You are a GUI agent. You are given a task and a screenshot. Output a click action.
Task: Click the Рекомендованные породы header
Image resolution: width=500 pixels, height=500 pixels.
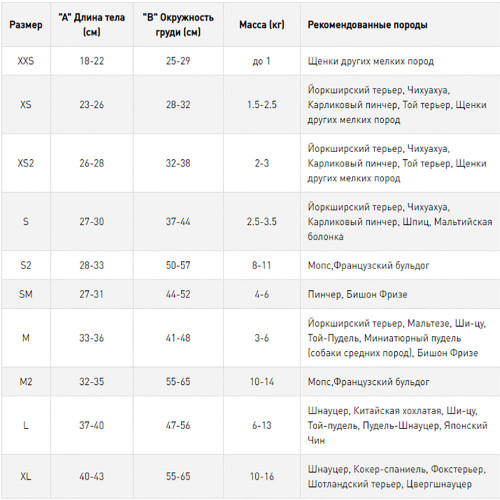(x=367, y=25)
